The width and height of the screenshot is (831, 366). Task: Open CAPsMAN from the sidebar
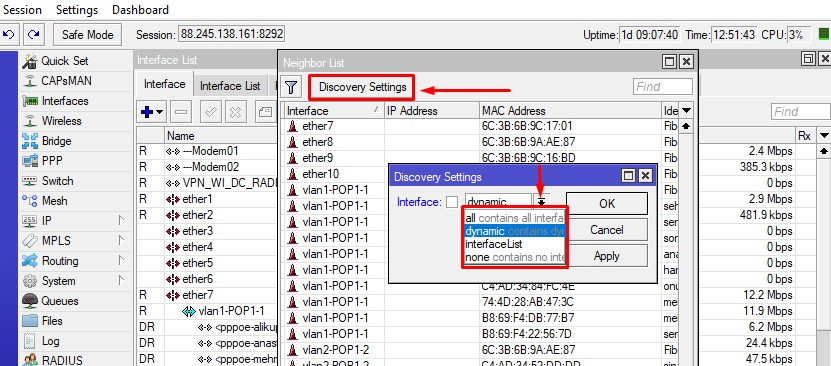pos(66,81)
